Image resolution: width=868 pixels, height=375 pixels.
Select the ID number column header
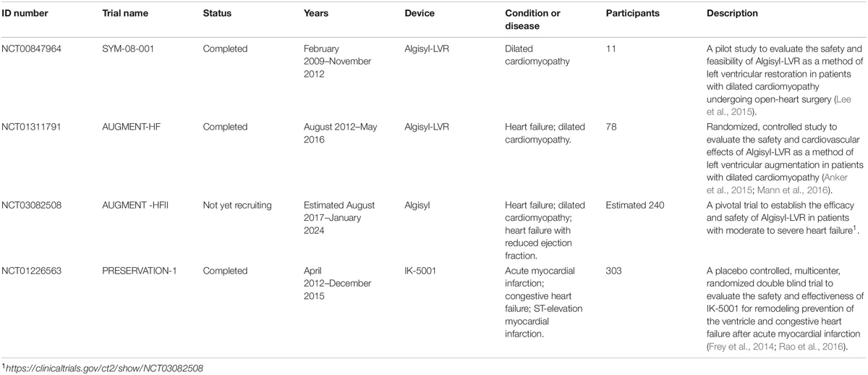[29, 13]
